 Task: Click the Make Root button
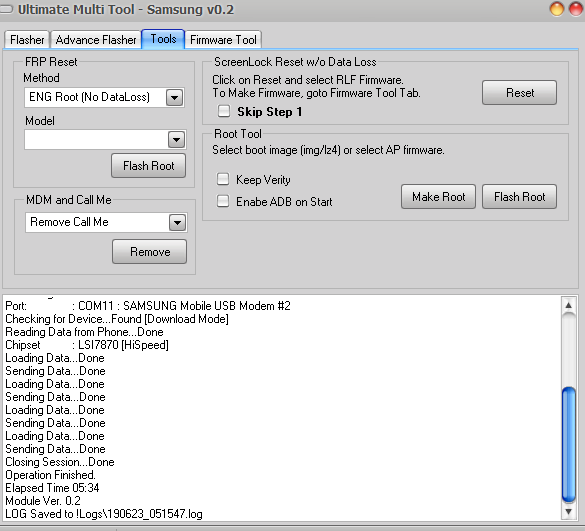tap(438, 197)
